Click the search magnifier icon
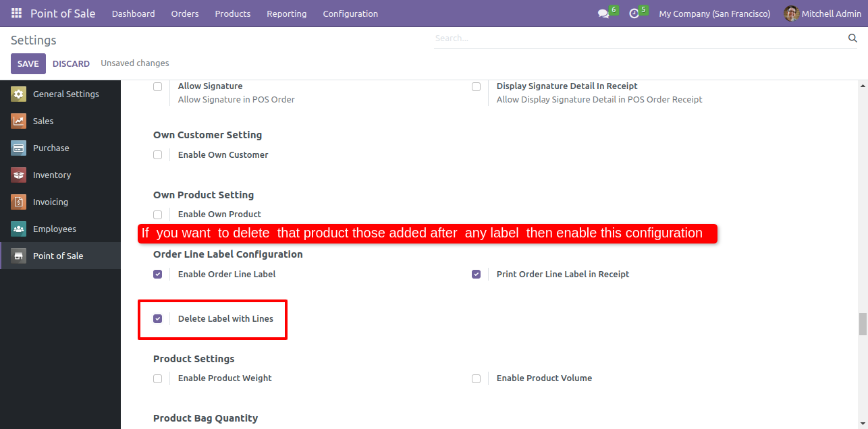The height and width of the screenshot is (429, 868). pos(852,38)
